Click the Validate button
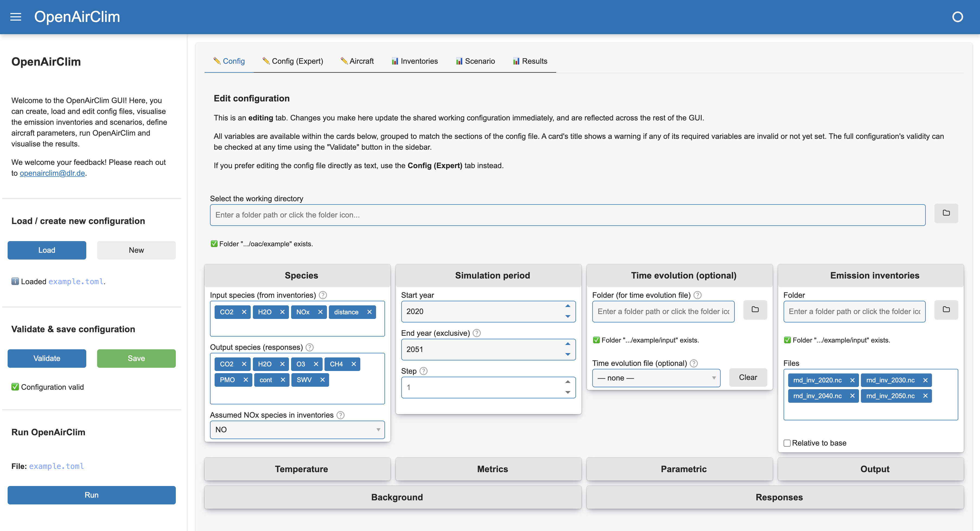Screen dimensions: 980x531 (x=47, y=358)
